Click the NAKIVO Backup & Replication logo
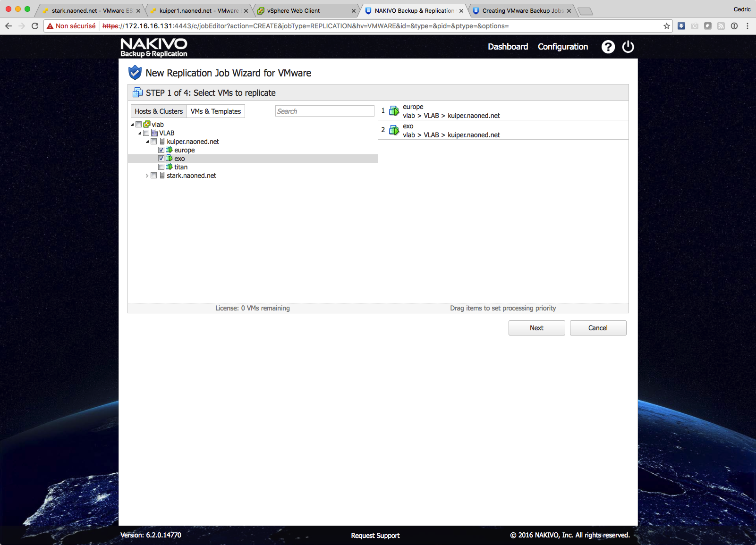 [153, 47]
